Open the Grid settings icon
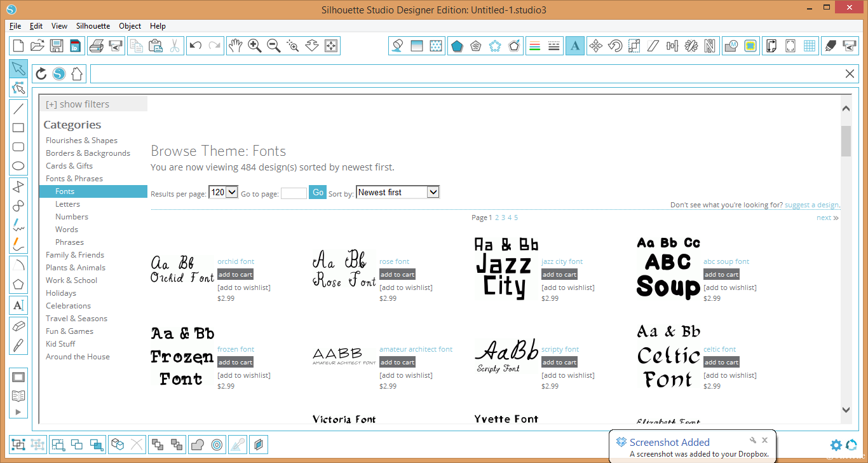This screenshot has height=463, width=868. pyautogui.click(x=810, y=46)
